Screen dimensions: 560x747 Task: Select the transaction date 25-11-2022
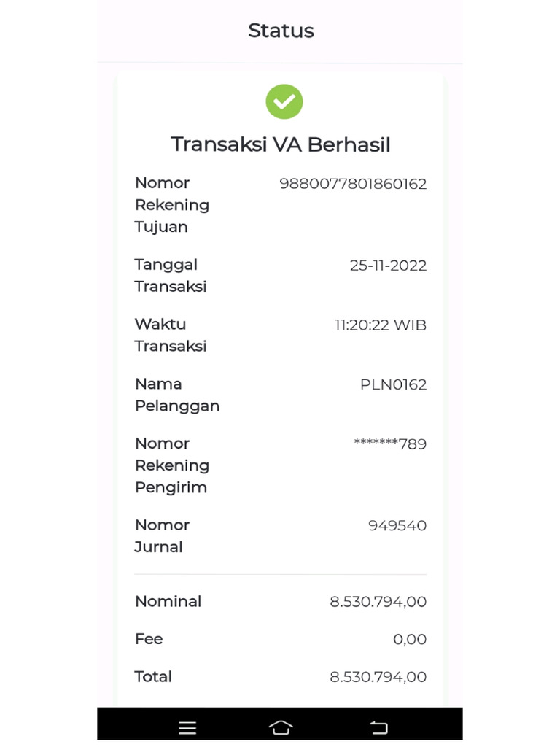pyautogui.click(x=388, y=266)
